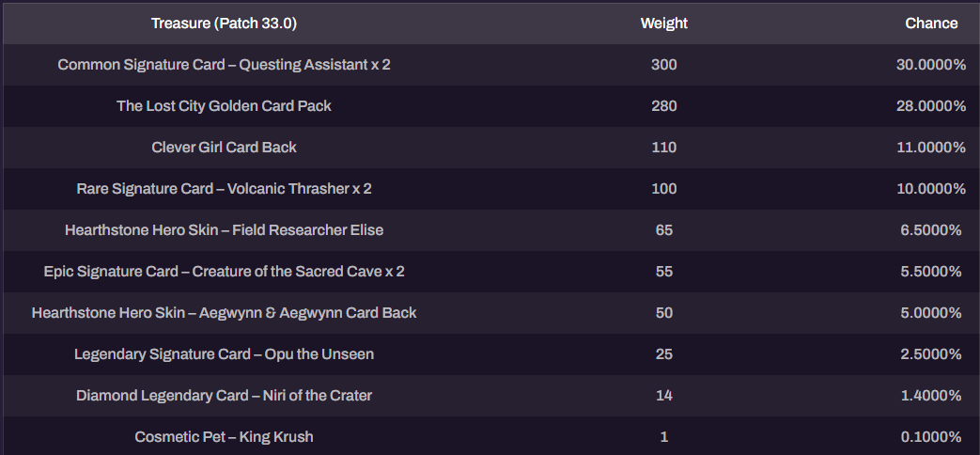
Task: Click the 1.4000% chance value
Action: [x=931, y=395]
